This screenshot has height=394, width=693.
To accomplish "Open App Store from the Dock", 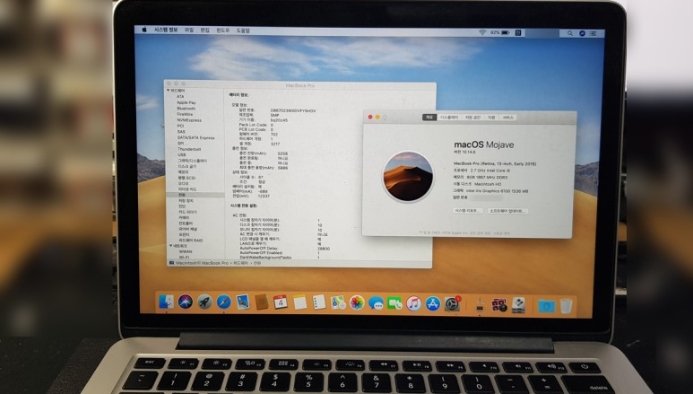I will (433, 304).
